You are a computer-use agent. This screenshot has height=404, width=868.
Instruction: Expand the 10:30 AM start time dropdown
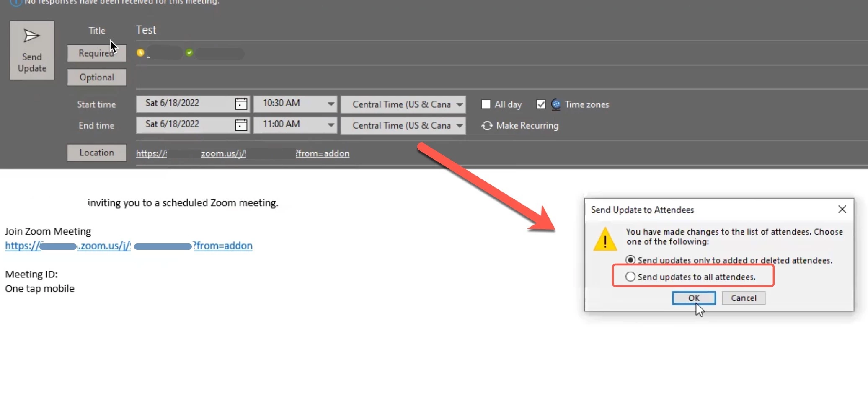tap(331, 104)
